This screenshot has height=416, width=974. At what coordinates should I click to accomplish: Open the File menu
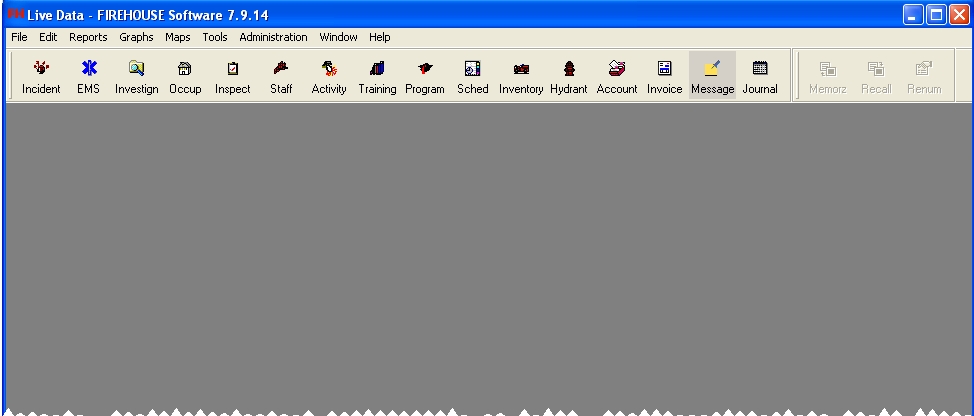pos(19,37)
